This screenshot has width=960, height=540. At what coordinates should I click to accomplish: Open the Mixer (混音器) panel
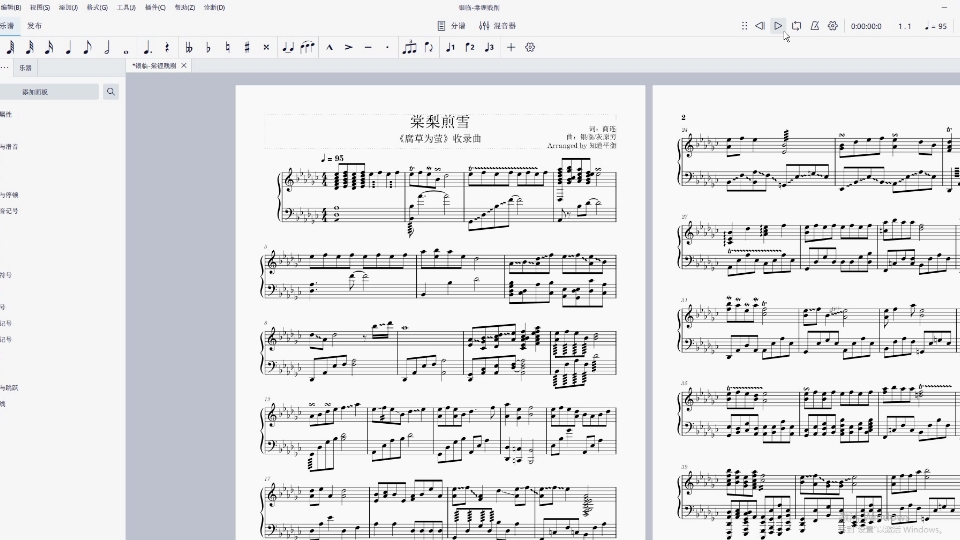[x=498, y=26]
